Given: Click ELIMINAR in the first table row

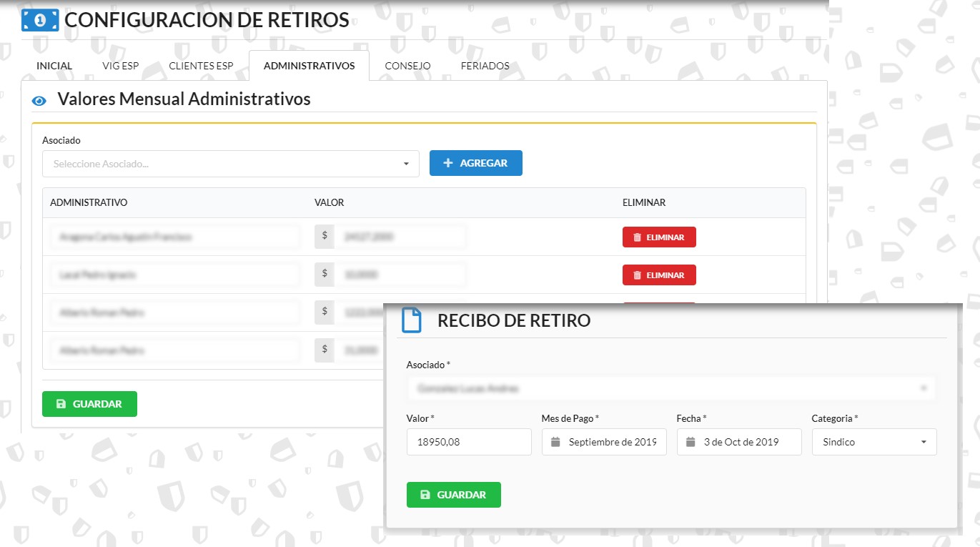Looking at the screenshot, I should tap(659, 237).
